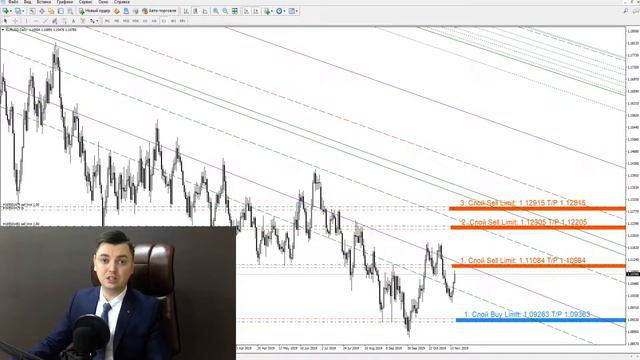The image size is (640, 360).
Task: Switch to the H1 timeframe
Action: tap(145, 21)
